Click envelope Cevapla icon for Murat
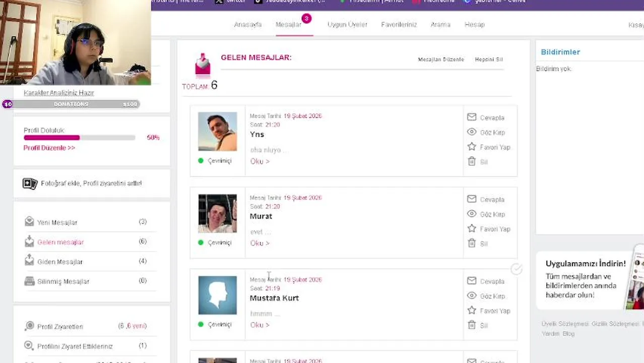644x363 pixels. 472,199
